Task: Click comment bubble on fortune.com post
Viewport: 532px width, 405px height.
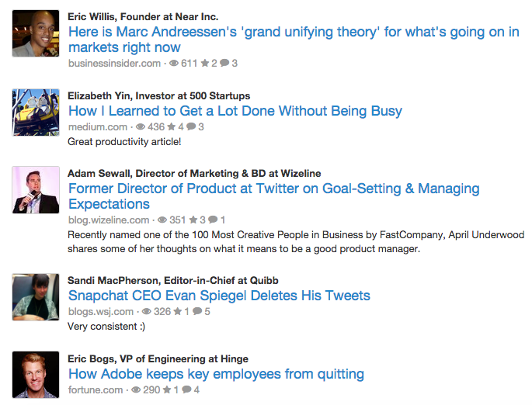Action: click(186, 390)
